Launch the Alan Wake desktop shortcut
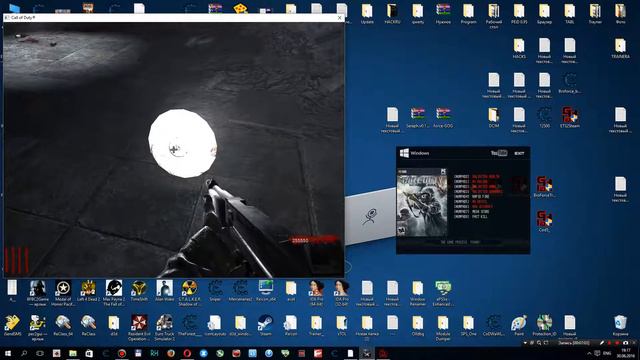Viewport: 640px width, 360px height. (x=164, y=291)
